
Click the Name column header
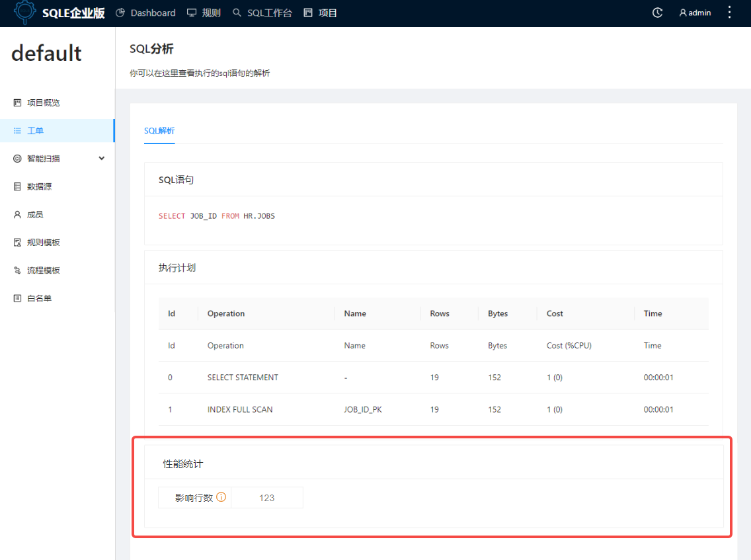coord(355,313)
